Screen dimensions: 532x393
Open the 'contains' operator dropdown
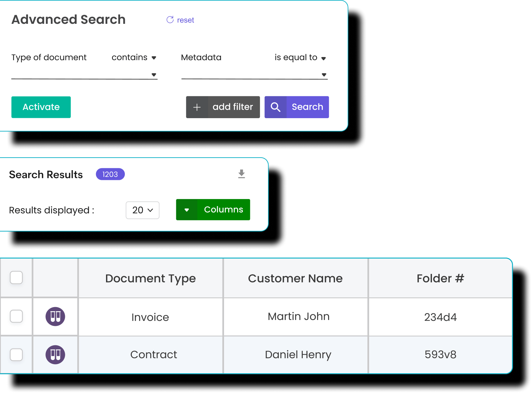click(134, 58)
